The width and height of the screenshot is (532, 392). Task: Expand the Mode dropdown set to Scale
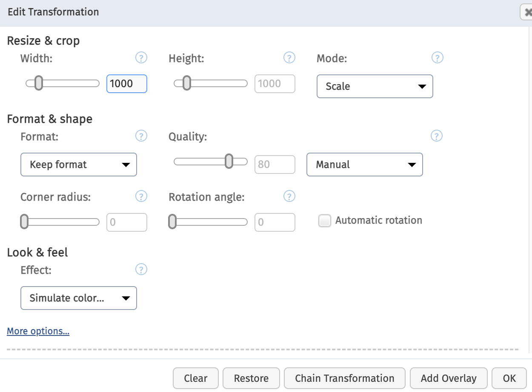(375, 86)
